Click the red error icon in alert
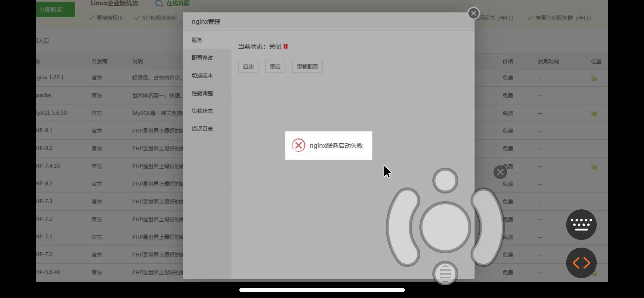 tap(298, 145)
